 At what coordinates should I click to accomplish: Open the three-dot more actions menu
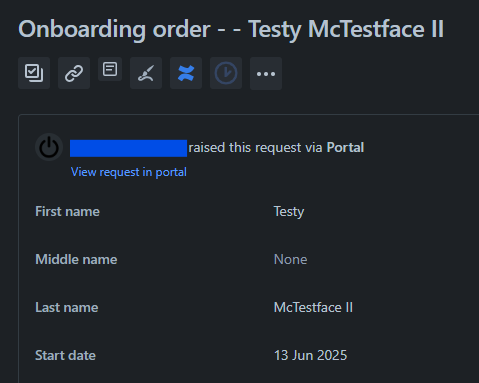[x=266, y=73]
